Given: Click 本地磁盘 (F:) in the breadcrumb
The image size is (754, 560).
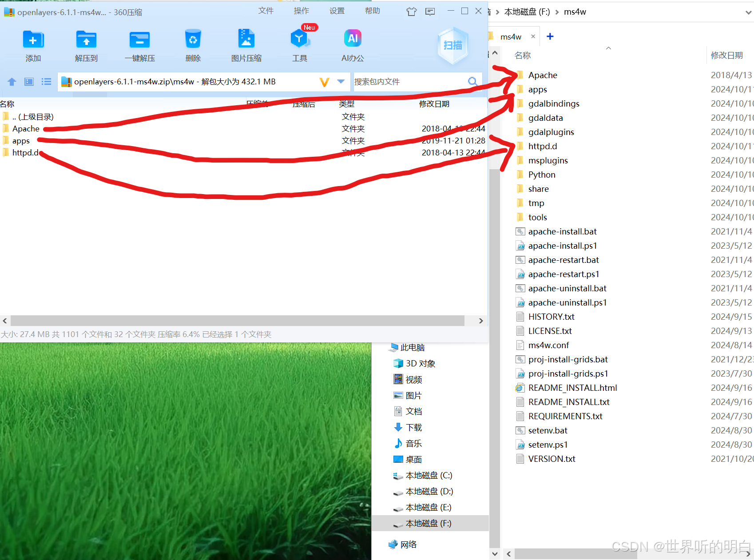Looking at the screenshot, I should tap(527, 12).
